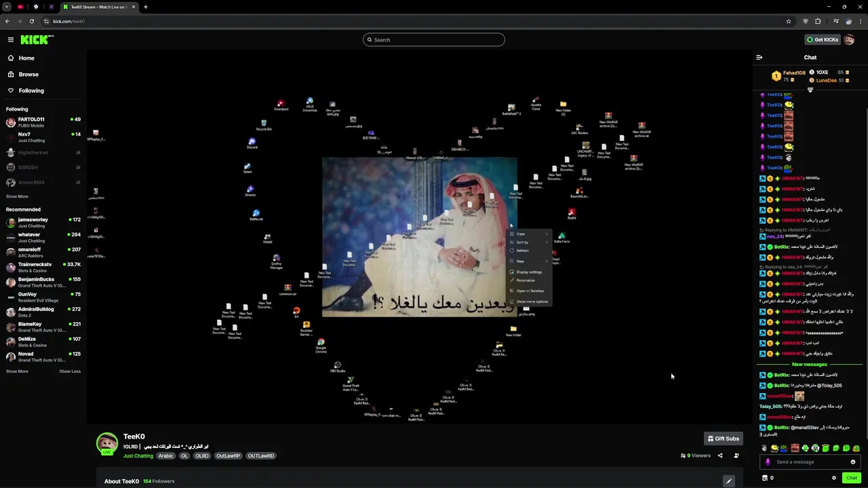The width and height of the screenshot is (868, 488).
Task: Open a new browser tab
Action: click(x=145, y=7)
